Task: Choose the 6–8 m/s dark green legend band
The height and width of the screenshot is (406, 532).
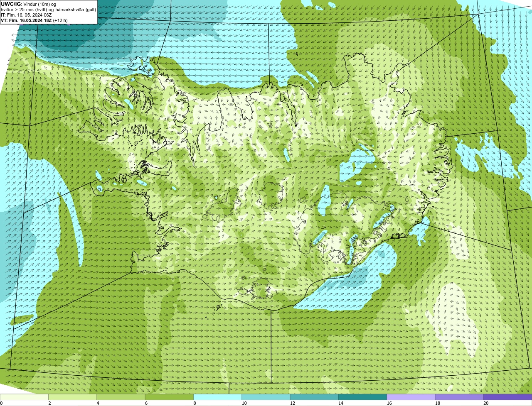Action: (x=169, y=397)
